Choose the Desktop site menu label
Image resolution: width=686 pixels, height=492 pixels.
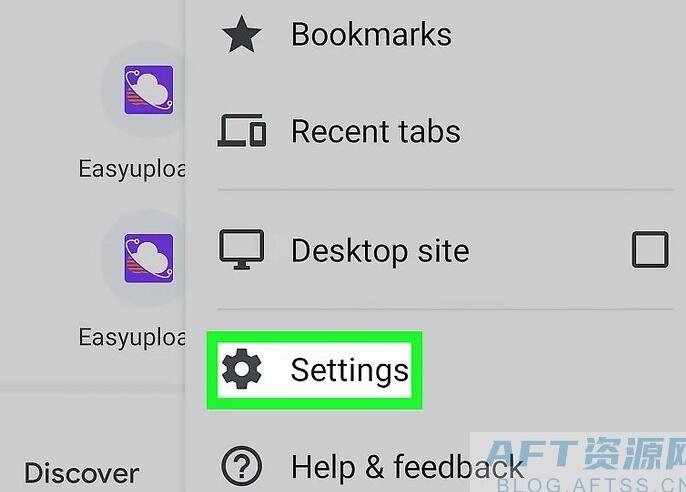380,251
